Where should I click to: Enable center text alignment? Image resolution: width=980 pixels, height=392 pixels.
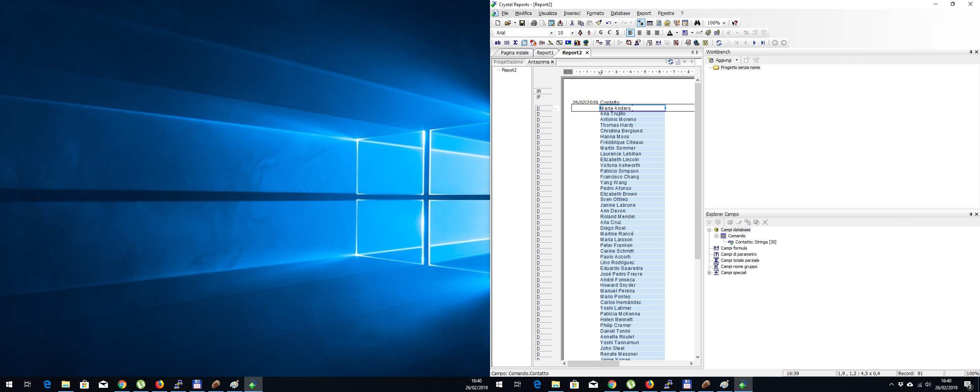[639, 33]
